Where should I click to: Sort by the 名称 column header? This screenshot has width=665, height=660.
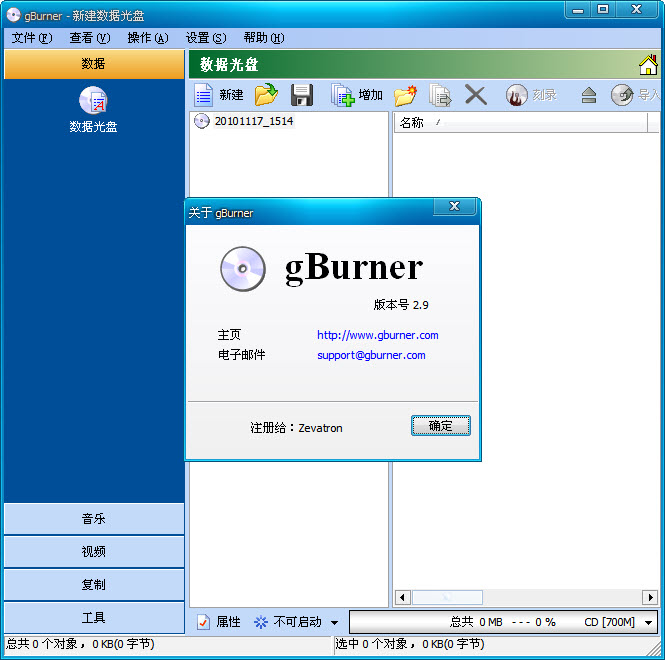[x=520, y=123]
